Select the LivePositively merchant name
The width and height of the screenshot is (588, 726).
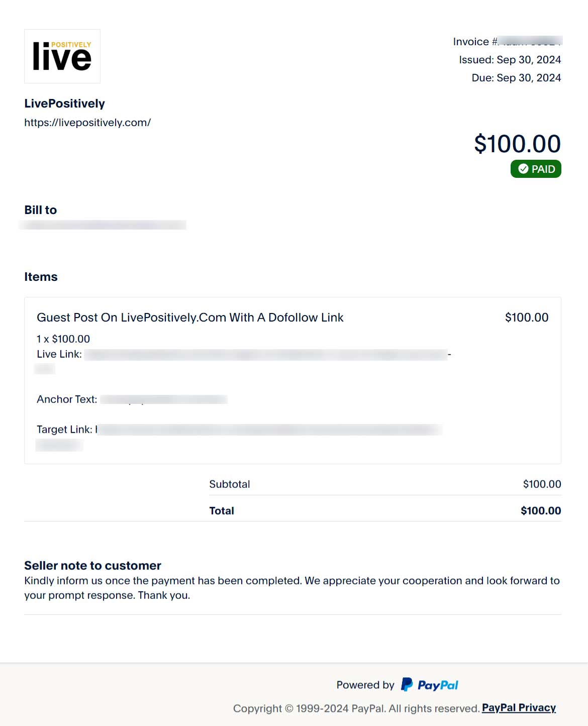click(64, 103)
